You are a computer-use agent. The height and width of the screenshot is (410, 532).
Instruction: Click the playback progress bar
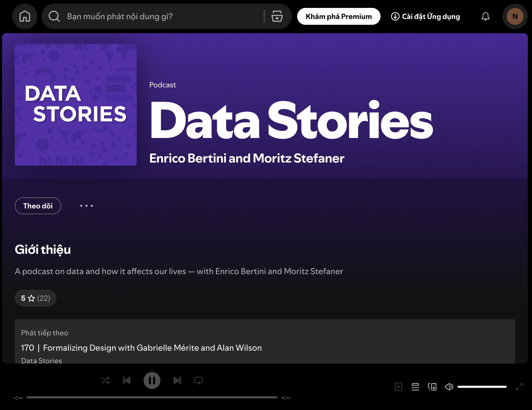pyautogui.click(x=152, y=397)
